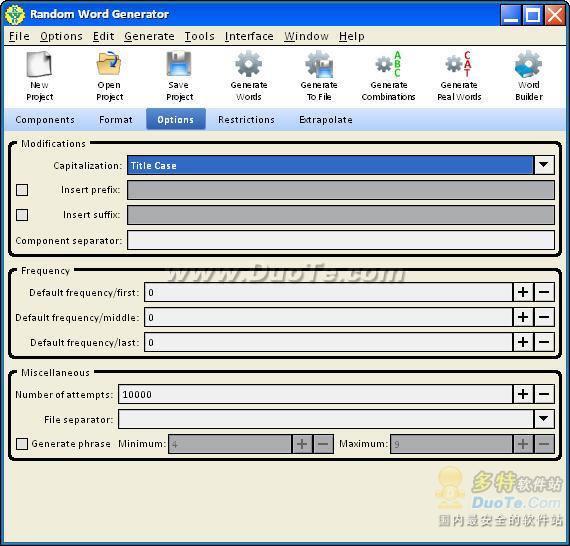This screenshot has width=570, height=546.
Task: Increase Default frequency/first with plus button
Action: (523, 292)
